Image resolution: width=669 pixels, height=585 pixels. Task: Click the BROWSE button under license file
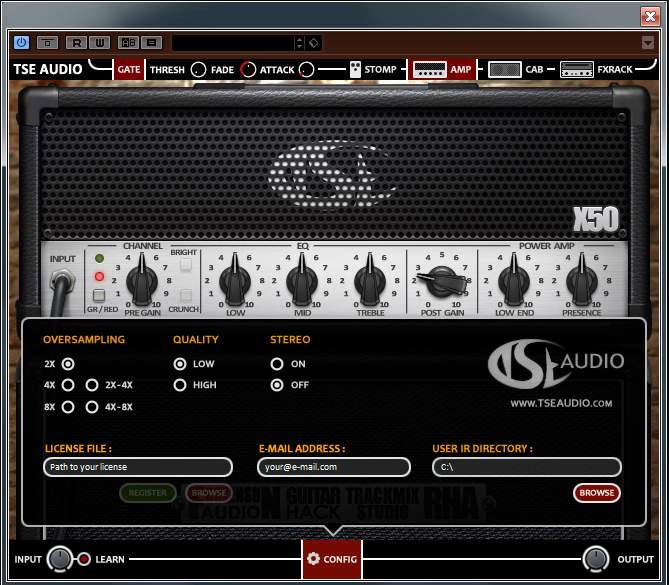pos(209,493)
